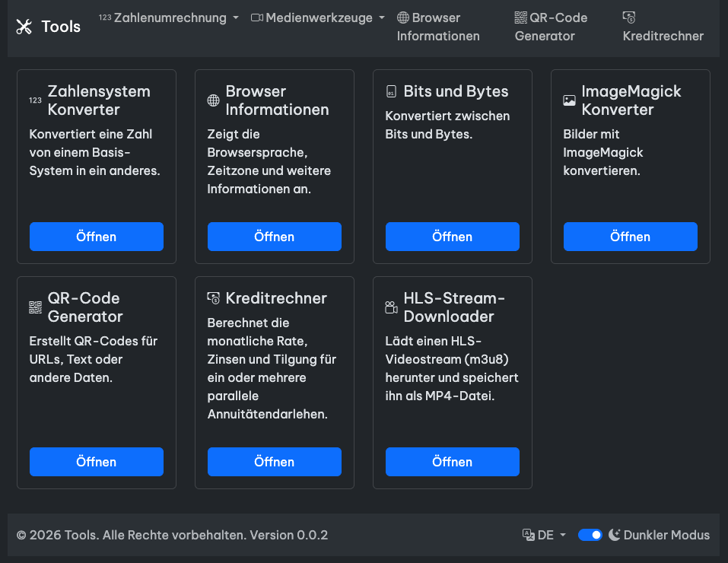Image resolution: width=728 pixels, height=563 pixels.
Task: Open QR-Code Generator from the navbar
Action: pos(551,27)
